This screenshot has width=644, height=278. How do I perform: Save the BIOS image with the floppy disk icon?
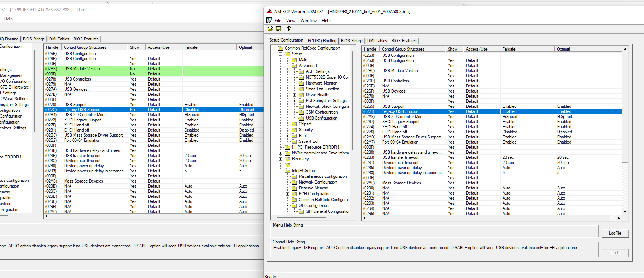coord(279,29)
